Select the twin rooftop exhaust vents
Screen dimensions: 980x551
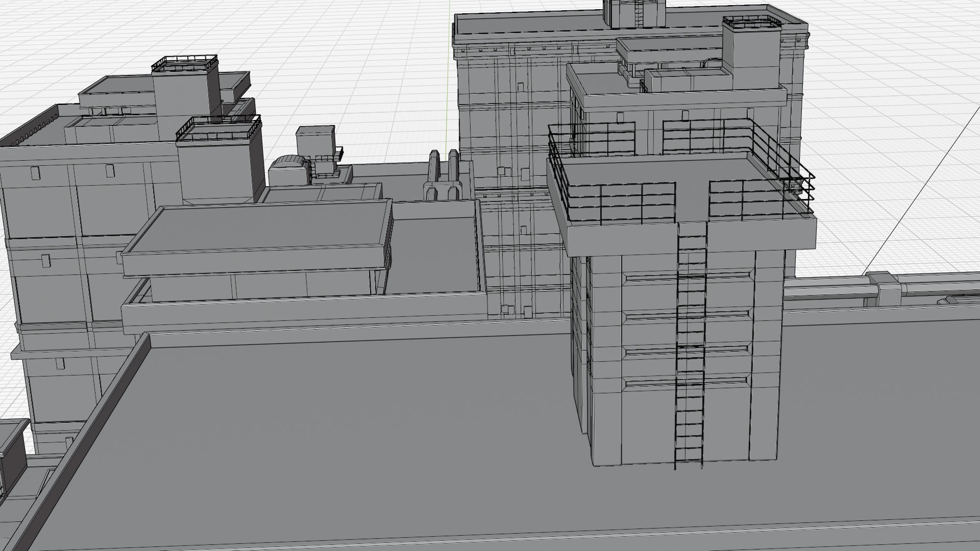coord(443,175)
